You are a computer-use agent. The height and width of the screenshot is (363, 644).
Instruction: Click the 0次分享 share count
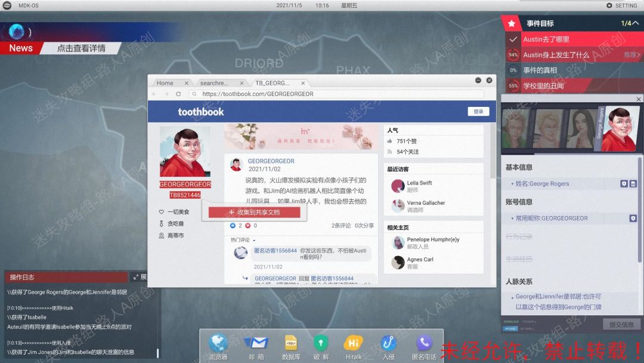click(x=364, y=225)
